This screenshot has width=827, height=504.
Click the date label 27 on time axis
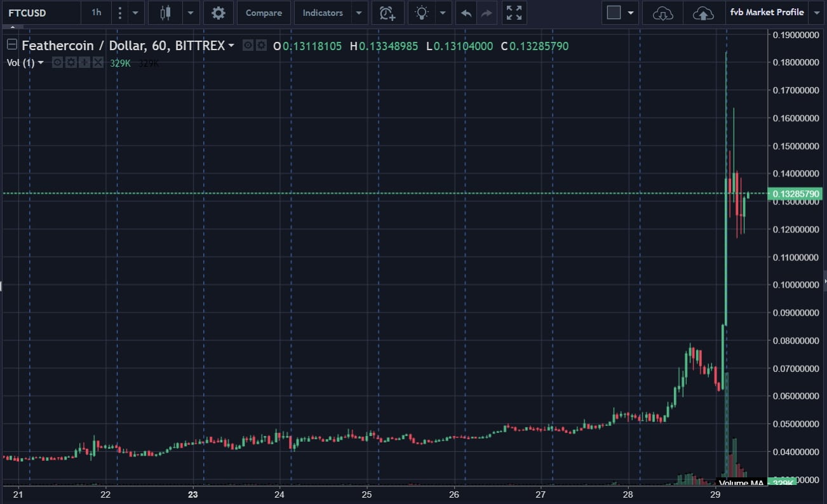tap(541, 495)
